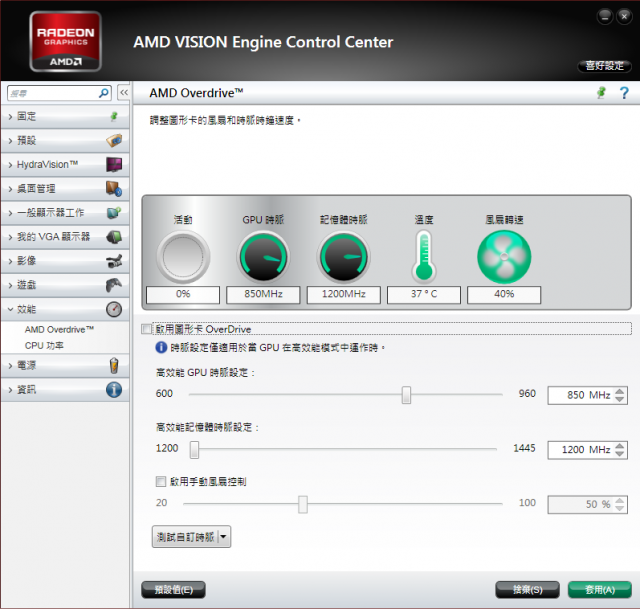Click the 37 ° C temperature readout
Viewport: 640px width, 609px height.
(424, 294)
